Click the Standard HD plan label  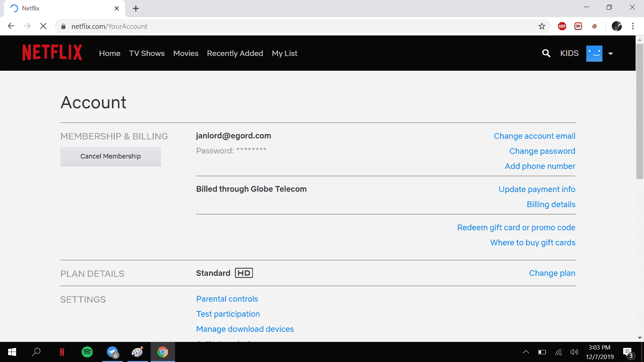(x=224, y=273)
